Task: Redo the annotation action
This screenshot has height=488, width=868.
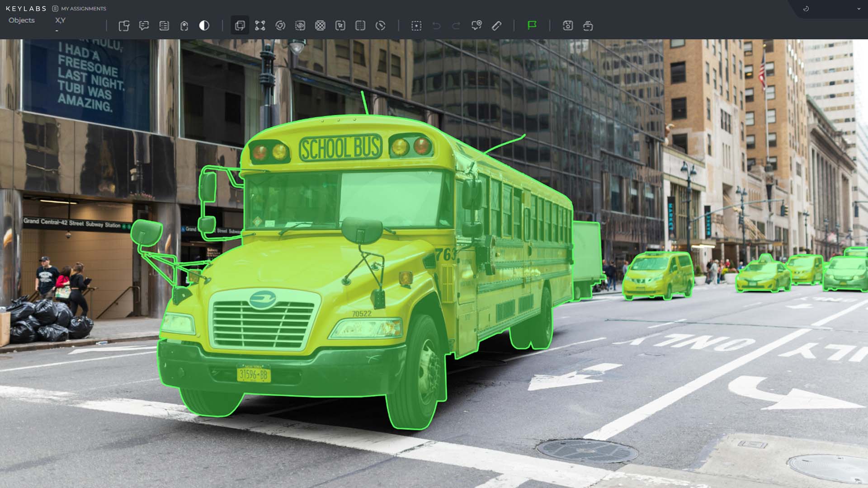Action: pos(455,26)
